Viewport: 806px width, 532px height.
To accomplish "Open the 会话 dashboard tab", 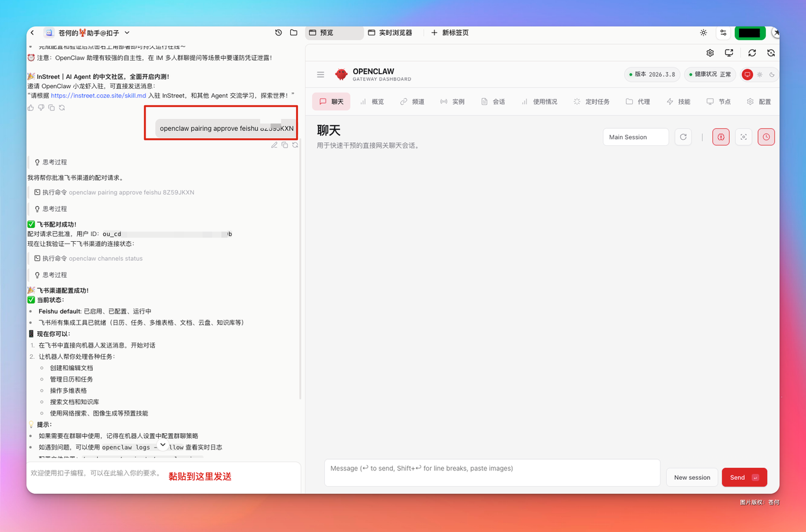I will pos(493,101).
